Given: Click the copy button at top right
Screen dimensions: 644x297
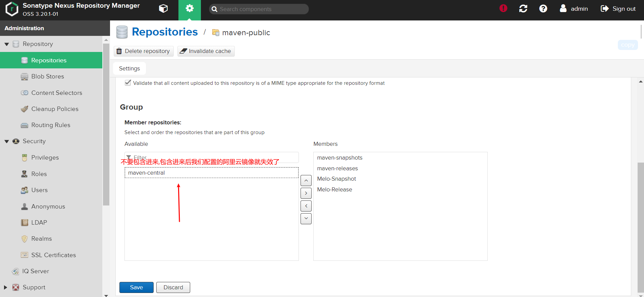Looking at the screenshot, I should [628, 45].
